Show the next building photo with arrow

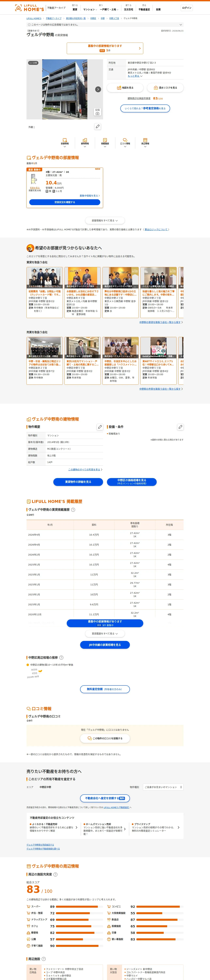(x=98, y=89)
